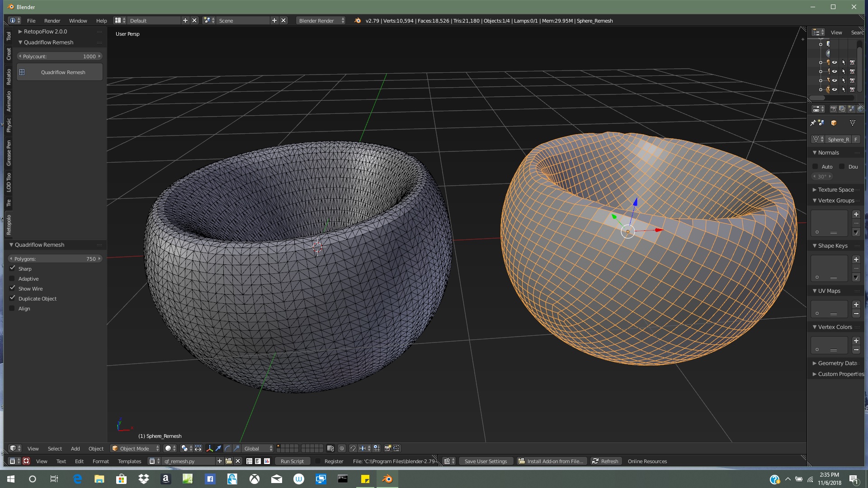Click the Run Script button

(292, 461)
